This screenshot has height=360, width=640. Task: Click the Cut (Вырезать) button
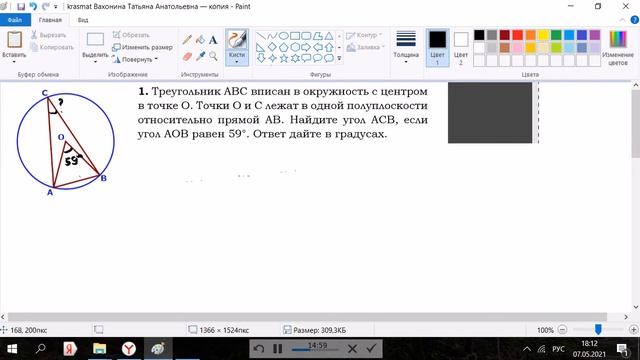pyautogui.click(x=49, y=35)
